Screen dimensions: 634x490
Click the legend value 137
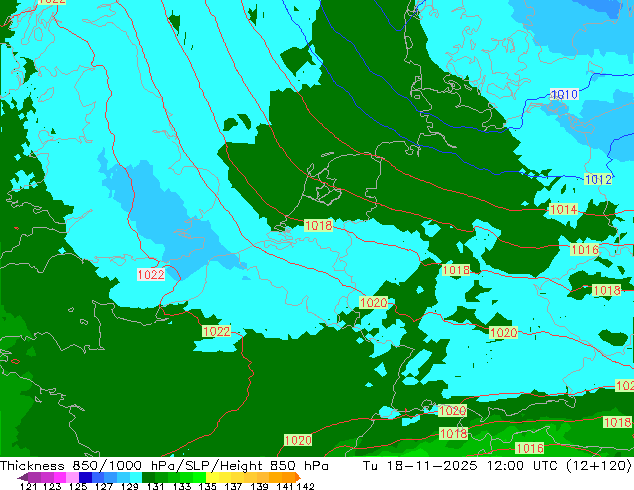click(x=233, y=486)
